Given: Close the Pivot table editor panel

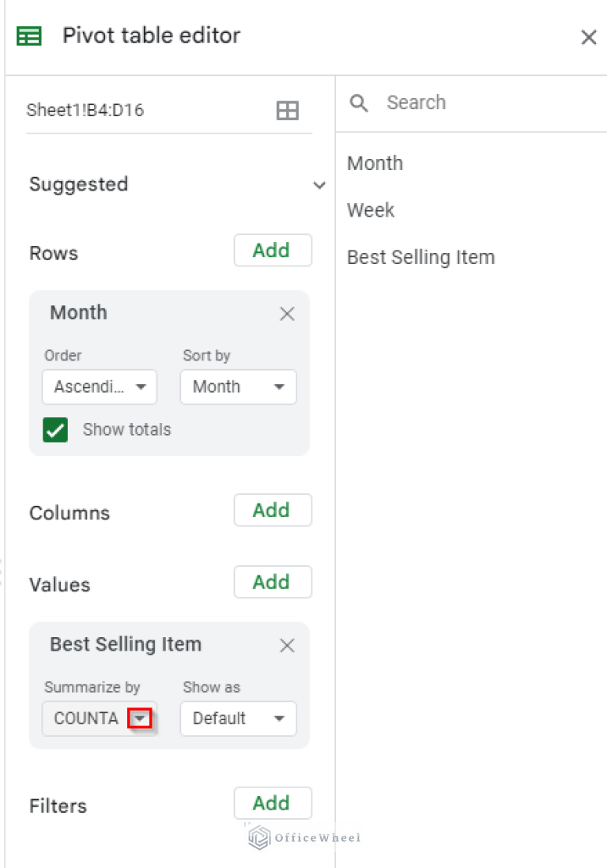Looking at the screenshot, I should tap(589, 36).
